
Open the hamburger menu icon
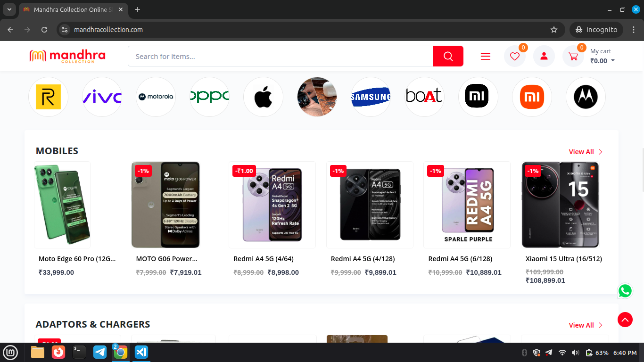tap(486, 56)
